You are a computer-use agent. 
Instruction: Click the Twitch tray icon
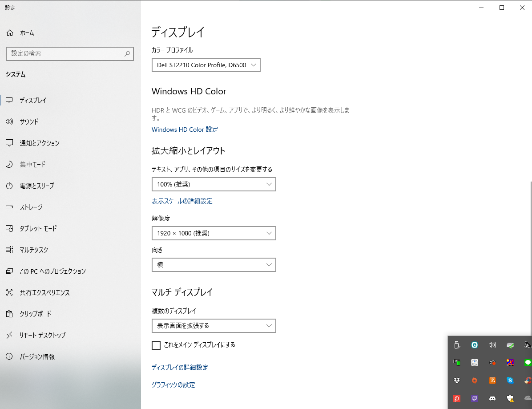coord(475,398)
